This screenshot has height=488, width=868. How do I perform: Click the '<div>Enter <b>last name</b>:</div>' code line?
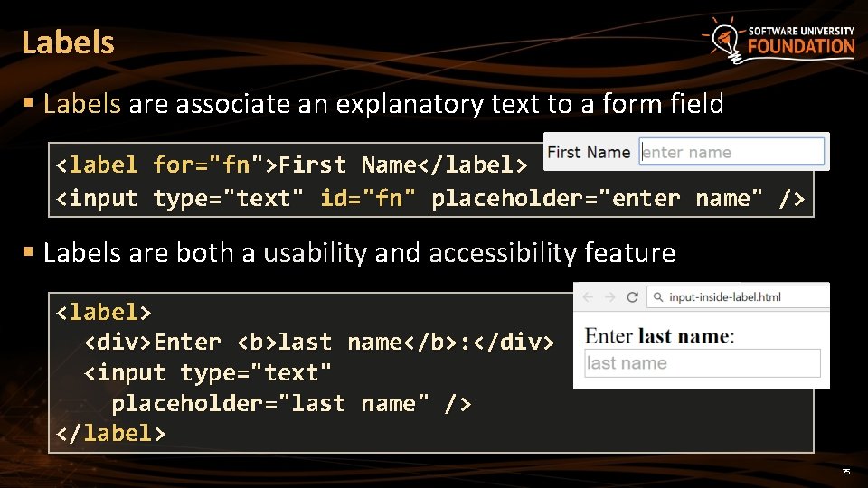coord(319,342)
